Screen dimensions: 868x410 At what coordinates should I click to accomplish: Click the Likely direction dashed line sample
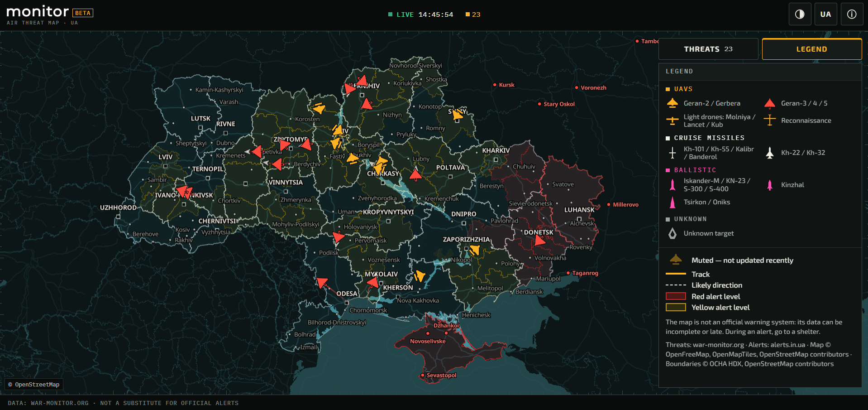(x=676, y=285)
